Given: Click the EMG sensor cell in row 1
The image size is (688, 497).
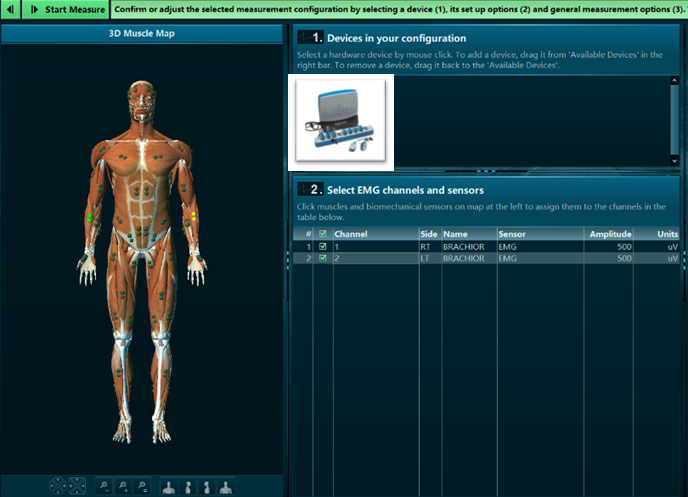Looking at the screenshot, I should [540, 247].
